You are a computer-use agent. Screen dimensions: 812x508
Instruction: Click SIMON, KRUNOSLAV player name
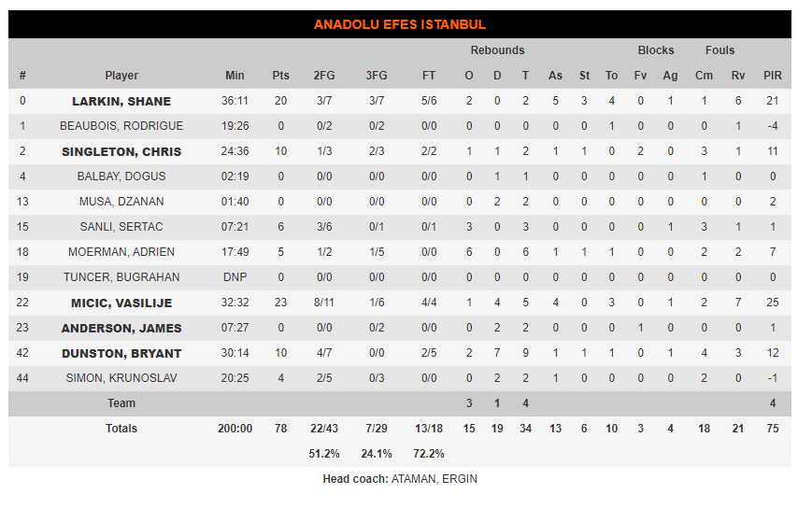pyautogui.click(x=121, y=379)
